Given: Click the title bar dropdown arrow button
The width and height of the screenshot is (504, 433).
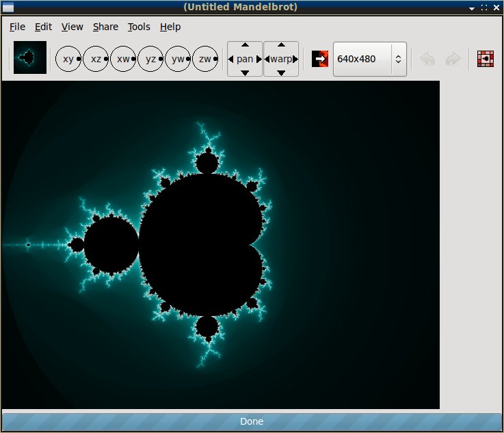Looking at the screenshot, I should [472, 8].
